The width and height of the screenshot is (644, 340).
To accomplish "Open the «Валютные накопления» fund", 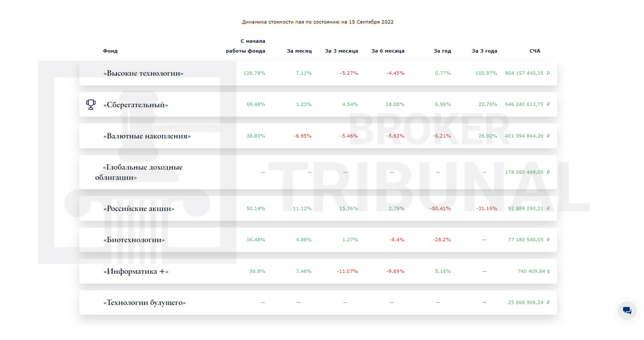I will click(x=147, y=136).
